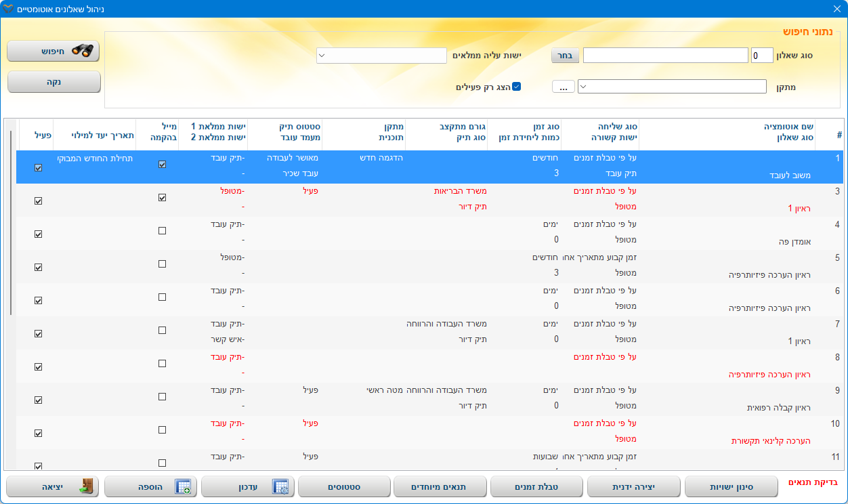Click the בחר button for questionnaire type
This screenshot has height=504, width=848.
(565, 55)
